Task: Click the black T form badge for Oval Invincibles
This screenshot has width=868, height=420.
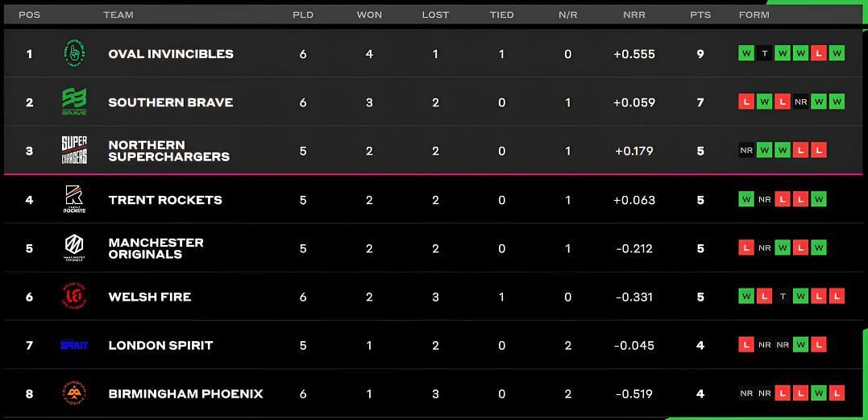Action: 765,54
